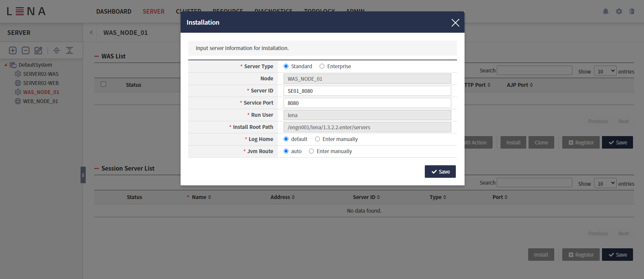The height and width of the screenshot is (279, 644).
Task: Click the remove (minus) icon in the server toolbar
Action: tap(26, 50)
